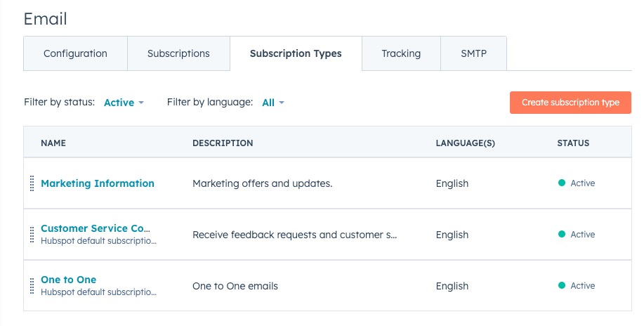The image size is (644, 326).
Task: Click green Active status dot for Marketing Information
Action: 561,183
